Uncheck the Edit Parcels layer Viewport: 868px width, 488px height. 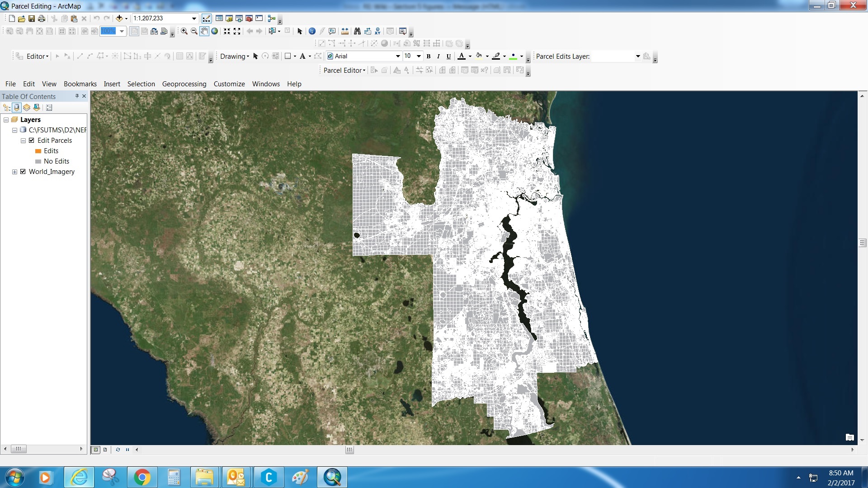32,141
